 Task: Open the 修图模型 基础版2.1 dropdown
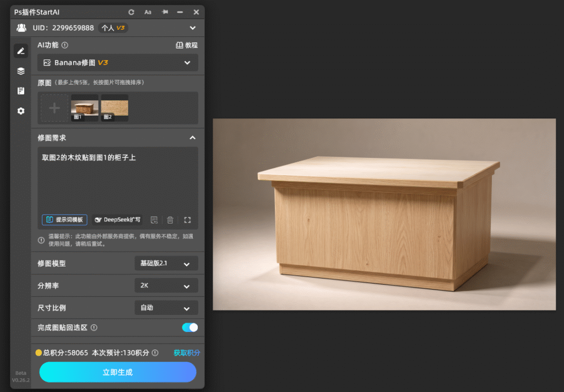(x=166, y=263)
